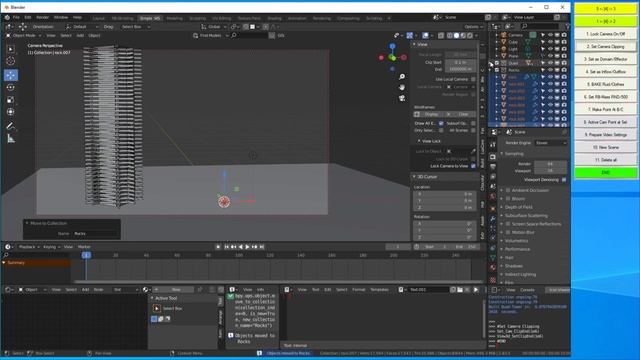
Task: Toggle visibility eye of the Light object
Action: point(550,49)
